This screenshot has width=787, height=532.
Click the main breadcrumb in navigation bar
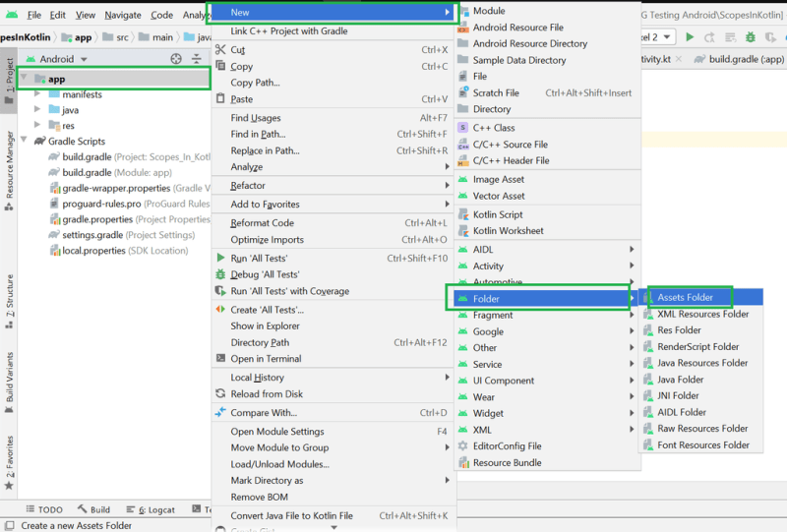tap(156, 37)
